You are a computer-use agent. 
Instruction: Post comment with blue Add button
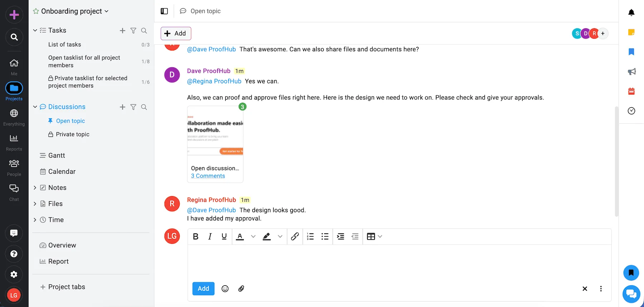tap(203, 288)
